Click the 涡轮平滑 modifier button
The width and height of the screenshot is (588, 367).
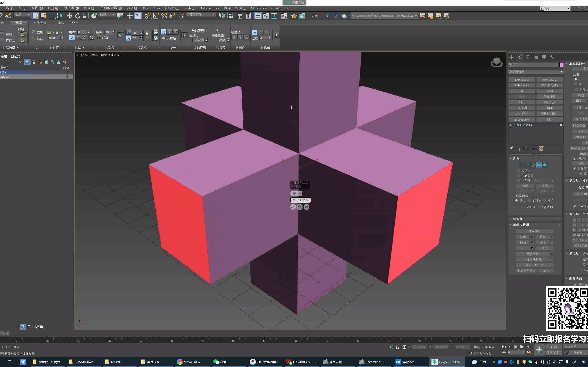click(x=550, y=97)
